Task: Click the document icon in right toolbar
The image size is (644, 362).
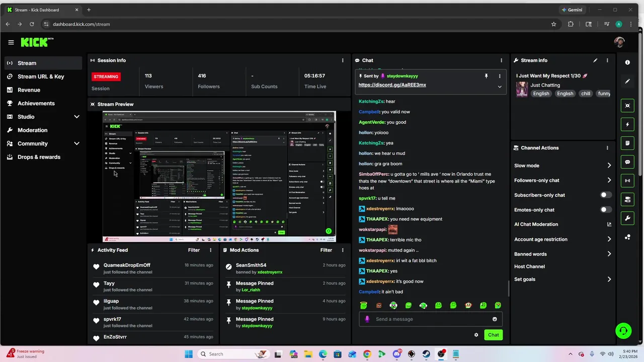Action: pyautogui.click(x=627, y=143)
